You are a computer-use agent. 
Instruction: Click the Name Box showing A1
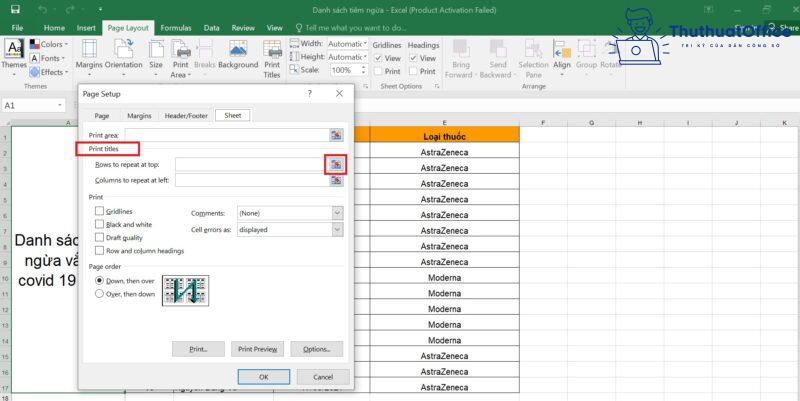click(33, 106)
